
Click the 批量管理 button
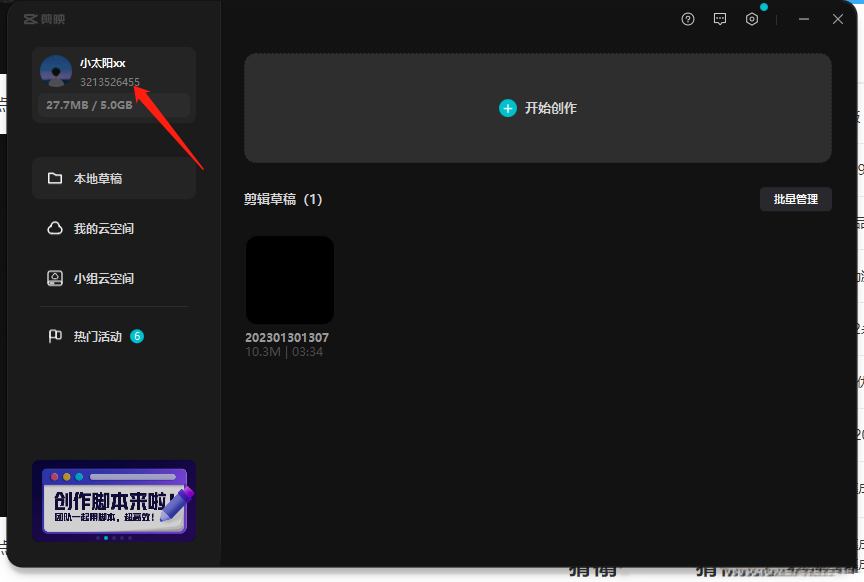(796, 199)
